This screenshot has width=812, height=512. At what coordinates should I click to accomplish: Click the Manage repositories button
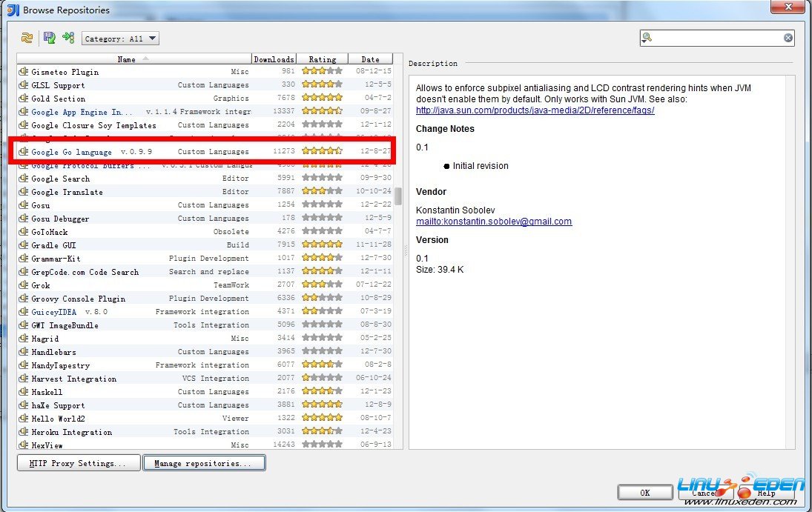pyautogui.click(x=204, y=463)
